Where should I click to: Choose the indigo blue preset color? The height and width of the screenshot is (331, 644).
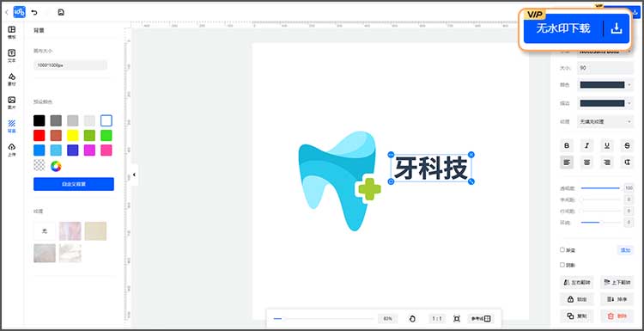(73, 150)
